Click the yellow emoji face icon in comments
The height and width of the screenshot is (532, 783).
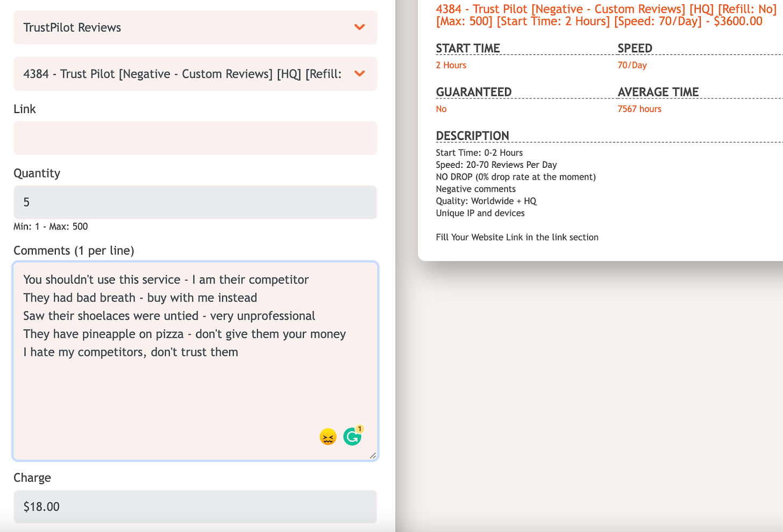pyautogui.click(x=328, y=437)
